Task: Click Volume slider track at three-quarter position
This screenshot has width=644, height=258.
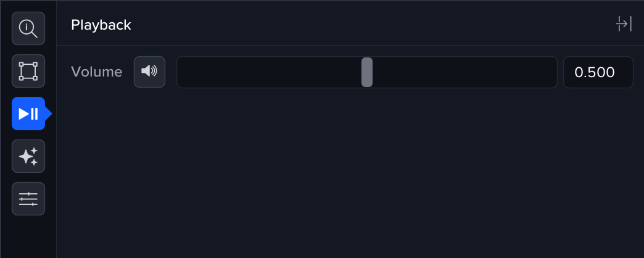Action: [462, 72]
